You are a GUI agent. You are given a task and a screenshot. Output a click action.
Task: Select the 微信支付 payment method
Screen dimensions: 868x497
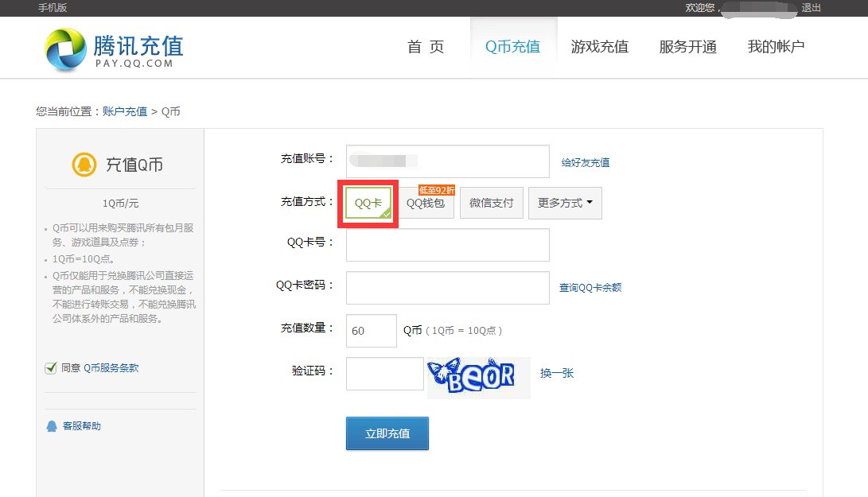click(x=492, y=203)
